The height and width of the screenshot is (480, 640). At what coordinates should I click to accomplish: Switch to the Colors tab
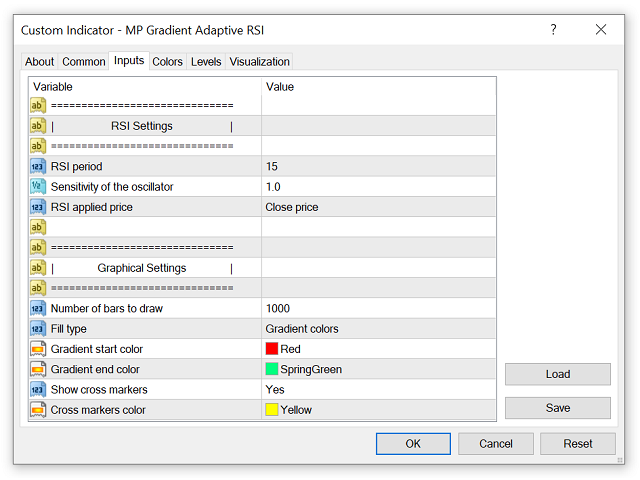167,62
